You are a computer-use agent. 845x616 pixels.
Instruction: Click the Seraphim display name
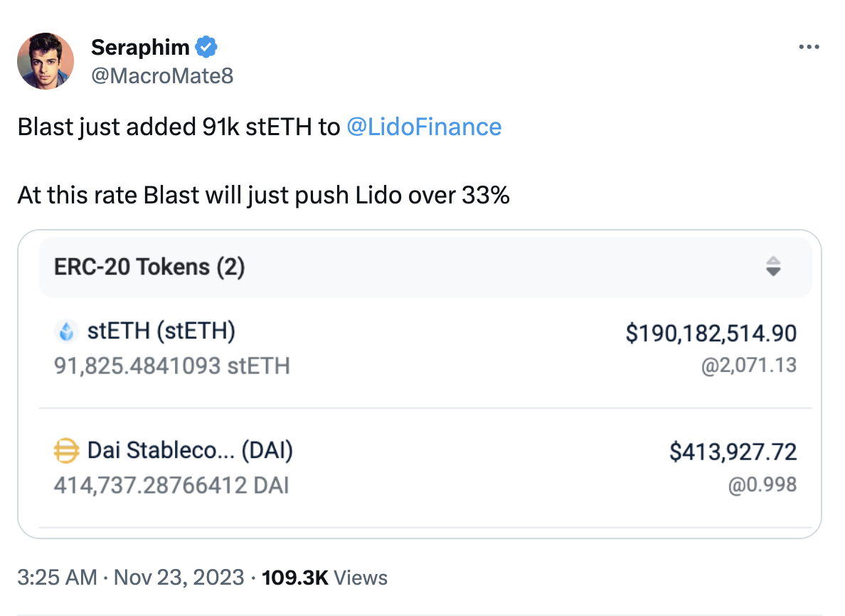140,48
